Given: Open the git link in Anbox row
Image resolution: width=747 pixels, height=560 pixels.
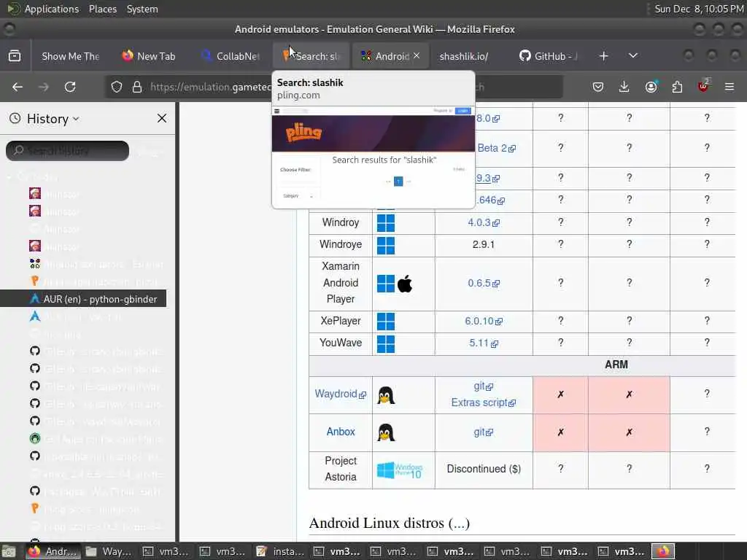Looking at the screenshot, I should (483, 432).
